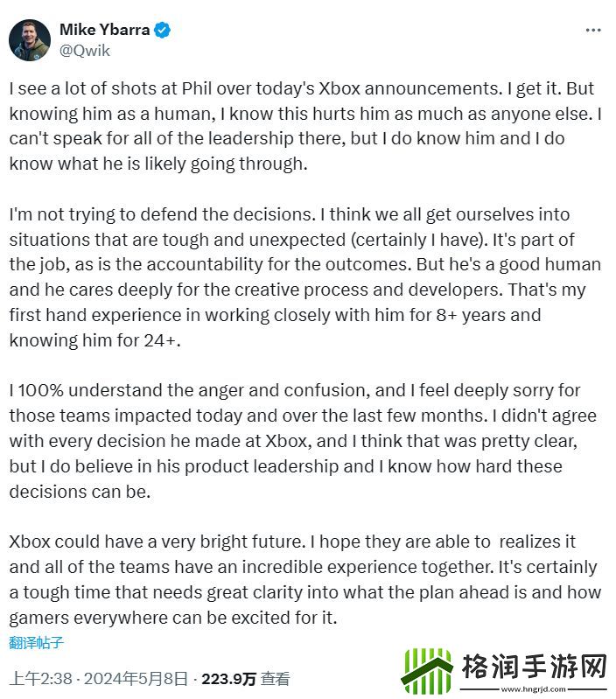Click the 翻译帖子 translate post link

[x=36, y=642]
